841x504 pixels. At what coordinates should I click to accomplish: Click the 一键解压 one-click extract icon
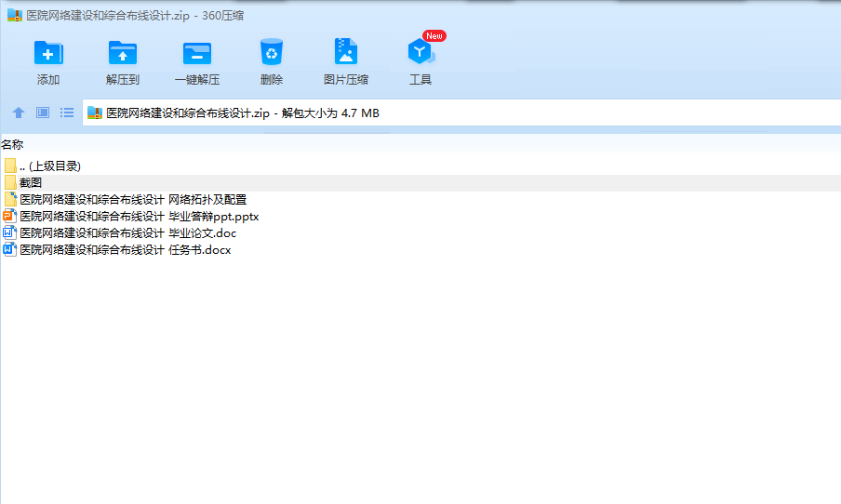197,53
